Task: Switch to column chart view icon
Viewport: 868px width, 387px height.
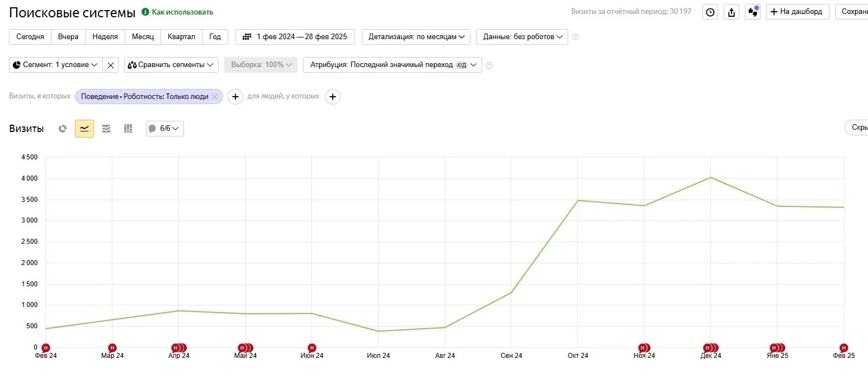Action: 128,129
